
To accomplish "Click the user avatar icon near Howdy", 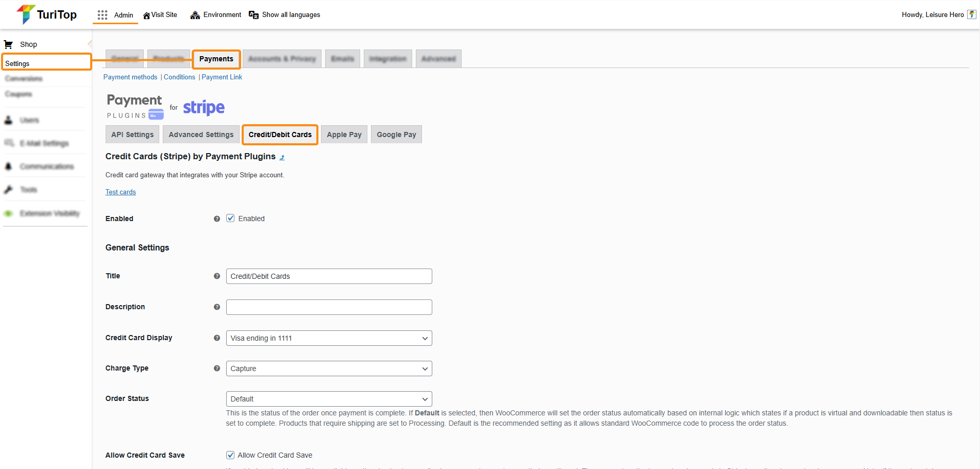I will pos(971,14).
